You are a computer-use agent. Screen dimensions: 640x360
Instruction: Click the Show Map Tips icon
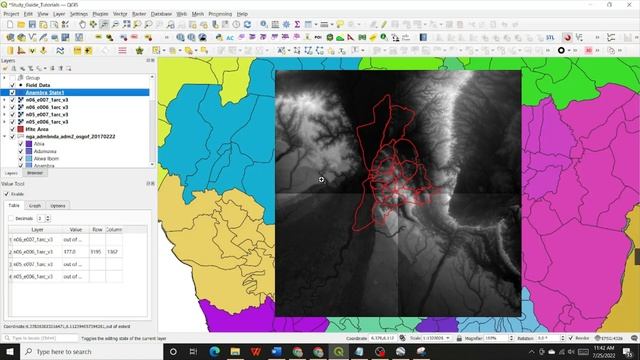pyautogui.click(x=340, y=24)
